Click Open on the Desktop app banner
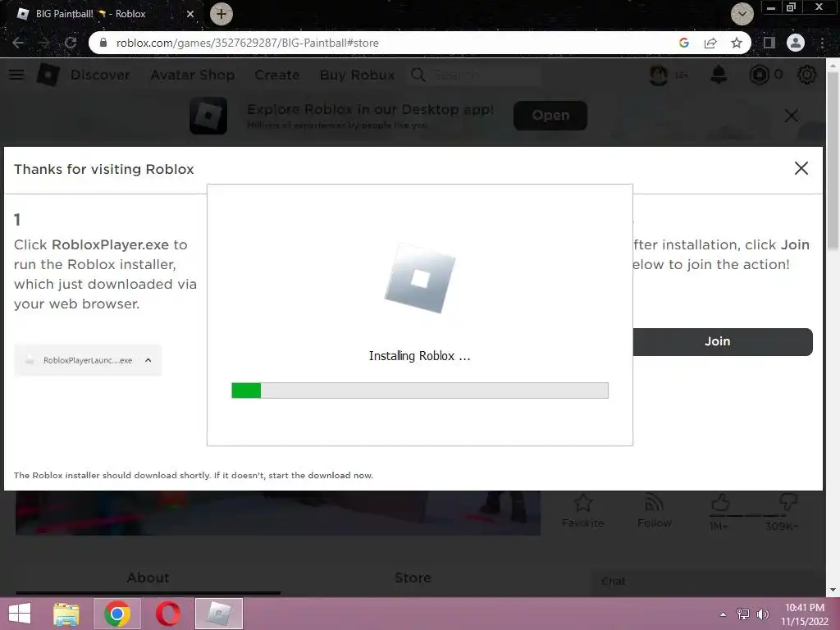This screenshot has width=840, height=630. pyautogui.click(x=550, y=115)
